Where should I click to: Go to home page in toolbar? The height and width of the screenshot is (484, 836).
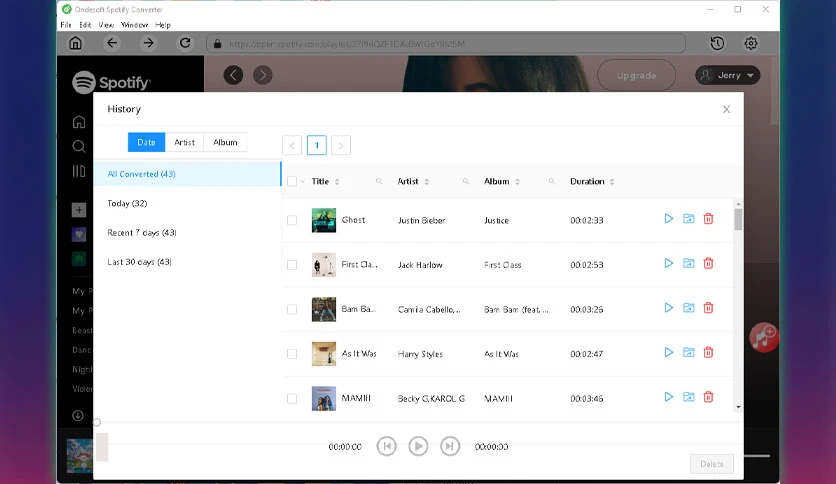[x=75, y=43]
